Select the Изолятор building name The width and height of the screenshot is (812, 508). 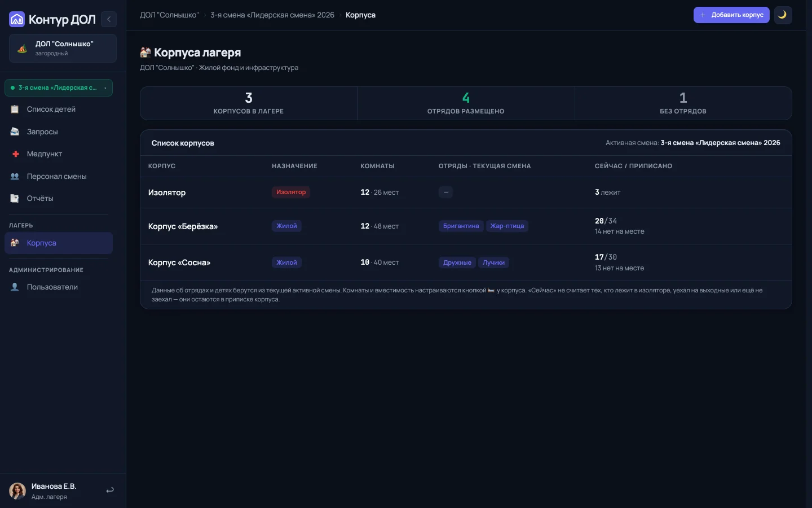click(x=167, y=192)
